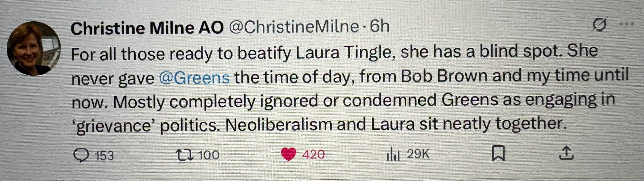
Task: Click the 420 likes count
Action: (x=313, y=155)
